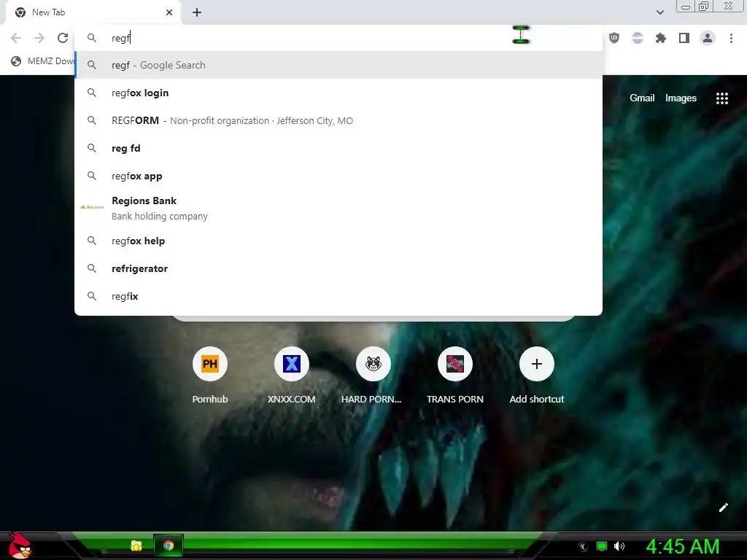Choose the 'regfox login' suggestion
Screen dimensions: 747x560
pos(338,93)
